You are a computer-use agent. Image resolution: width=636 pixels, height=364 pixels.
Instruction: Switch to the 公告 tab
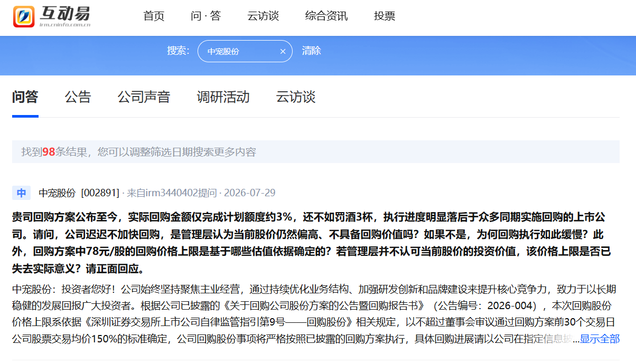pyautogui.click(x=78, y=97)
